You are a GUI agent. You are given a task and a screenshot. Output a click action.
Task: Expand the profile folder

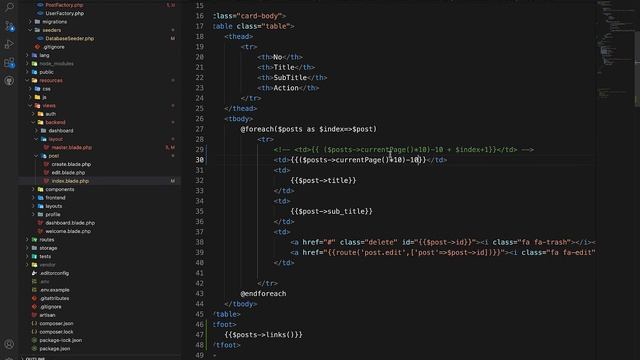click(x=33, y=214)
